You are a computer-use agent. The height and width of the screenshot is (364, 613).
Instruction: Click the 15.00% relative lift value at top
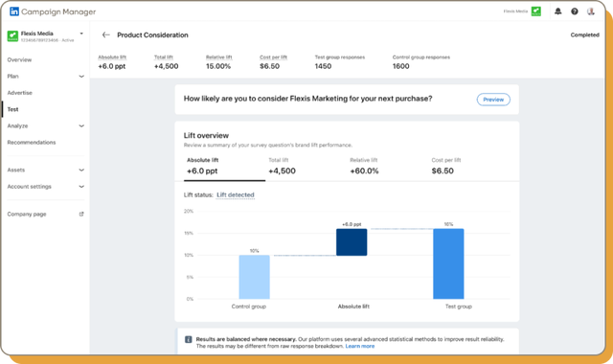(218, 66)
